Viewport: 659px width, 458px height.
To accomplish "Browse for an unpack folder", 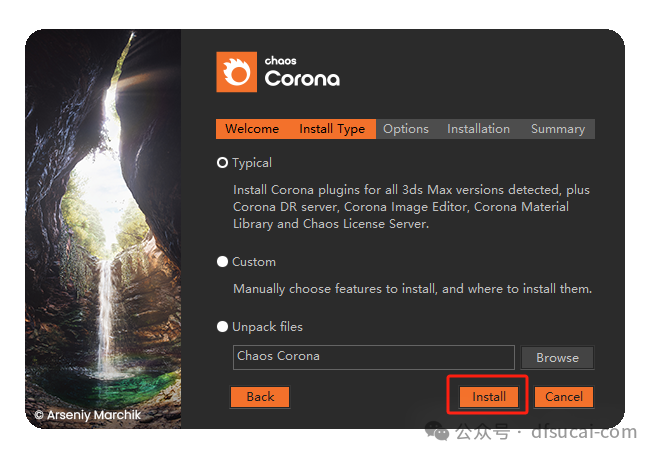I will click(557, 358).
